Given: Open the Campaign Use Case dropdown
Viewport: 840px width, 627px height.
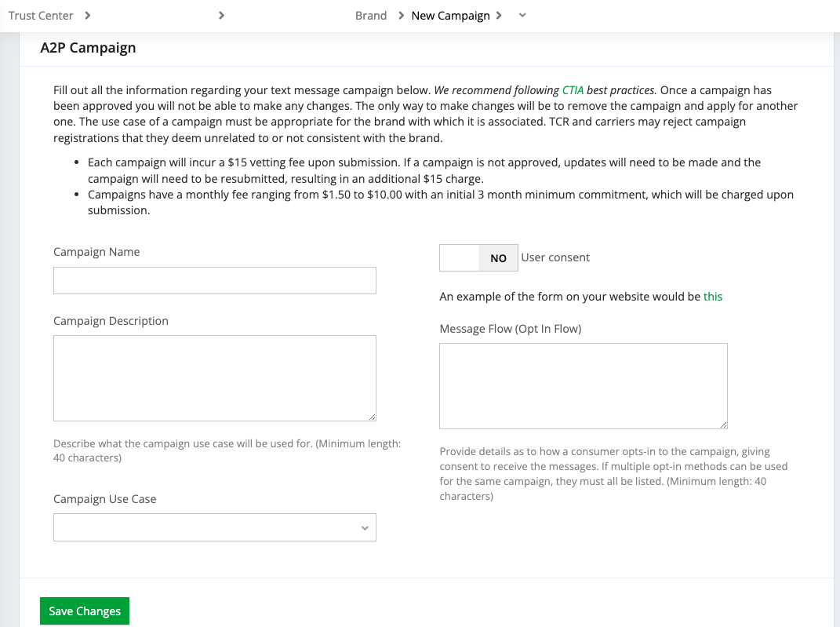Looking at the screenshot, I should 214,527.
